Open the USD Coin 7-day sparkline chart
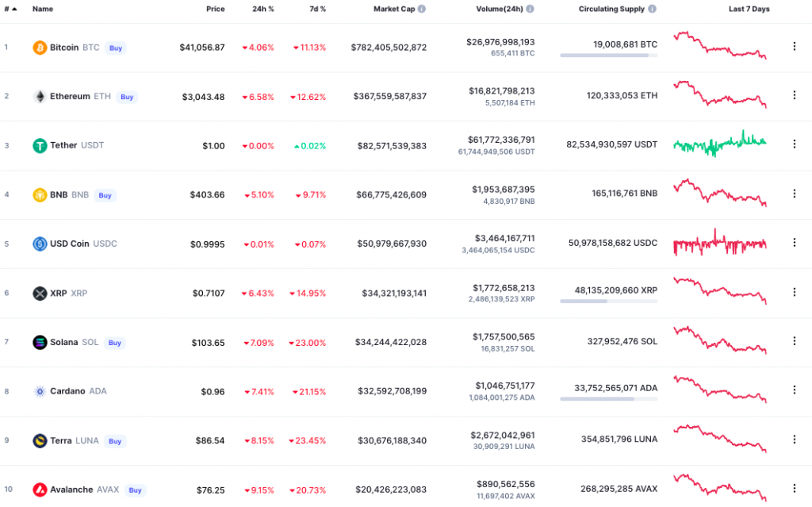The width and height of the screenshot is (812, 507). pyautogui.click(x=720, y=242)
